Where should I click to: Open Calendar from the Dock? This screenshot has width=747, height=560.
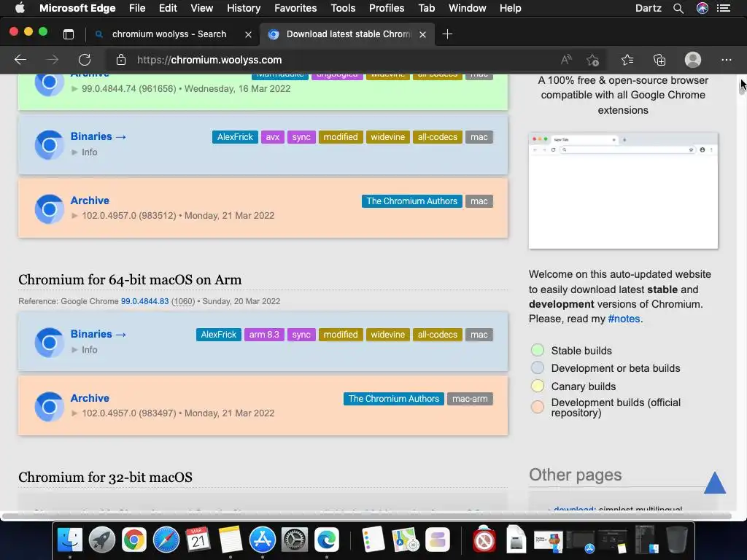(198, 540)
